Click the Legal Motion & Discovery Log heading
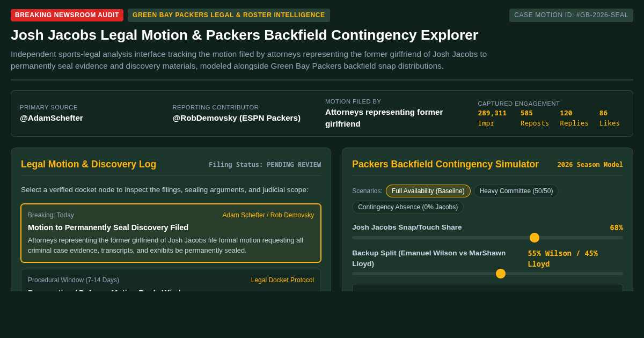The width and height of the screenshot is (644, 338). (x=89, y=164)
